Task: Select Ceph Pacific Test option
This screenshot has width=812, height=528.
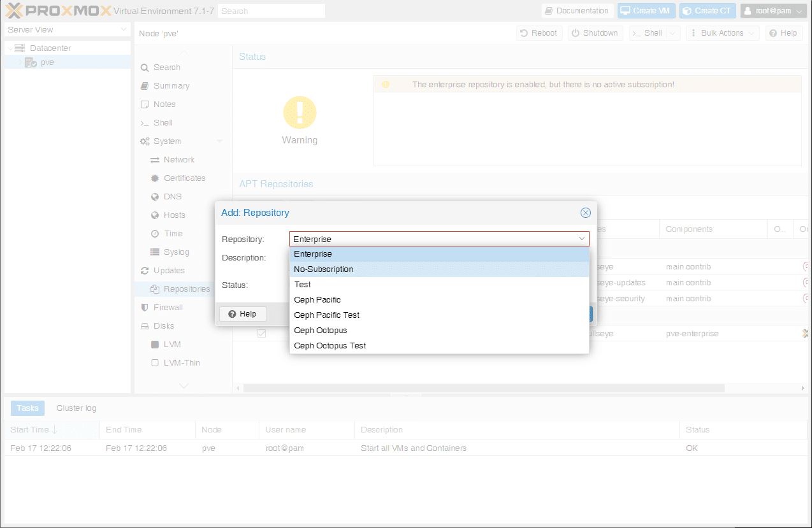Action: click(439, 315)
